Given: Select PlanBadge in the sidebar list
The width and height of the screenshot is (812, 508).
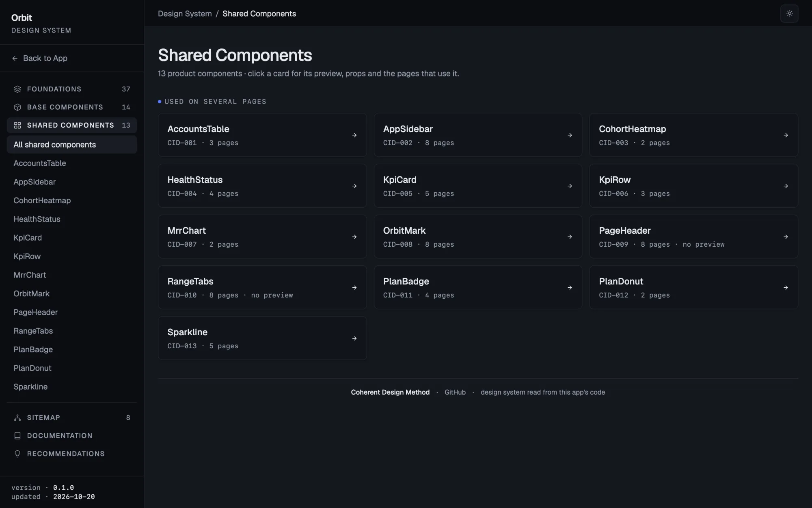Looking at the screenshot, I should [72, 350].
